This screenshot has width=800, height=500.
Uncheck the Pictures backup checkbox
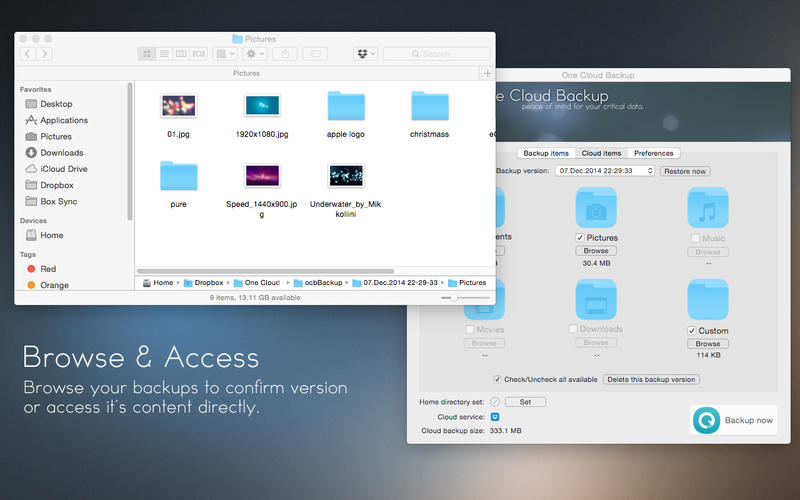(580, 237)
